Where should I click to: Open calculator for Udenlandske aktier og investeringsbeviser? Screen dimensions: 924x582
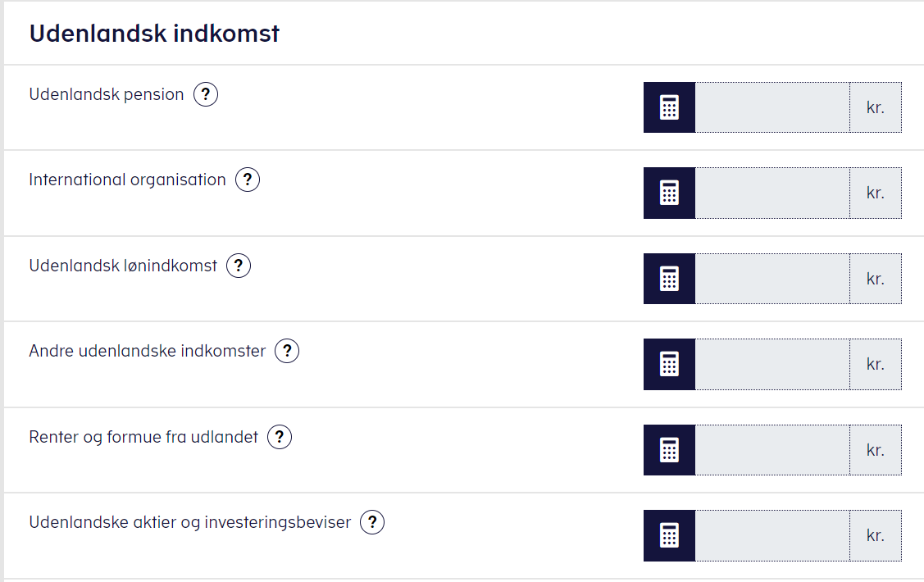pos(669,535)
